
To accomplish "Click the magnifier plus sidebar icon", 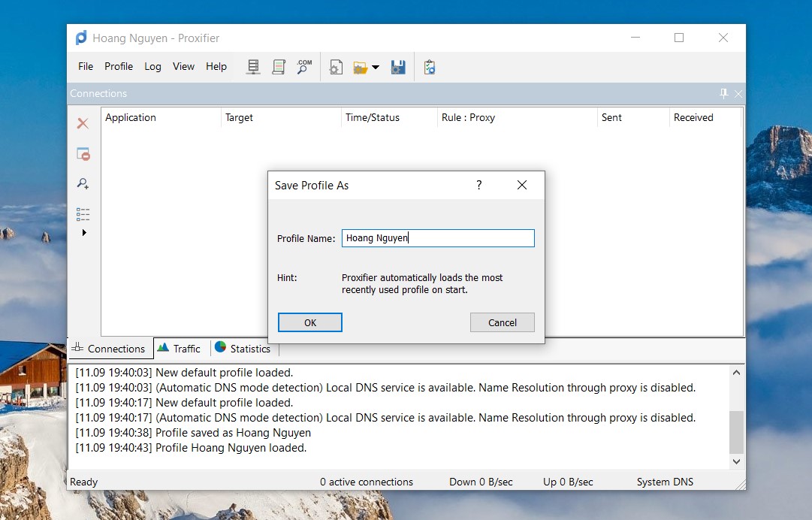I will click(x=83, y=183).
